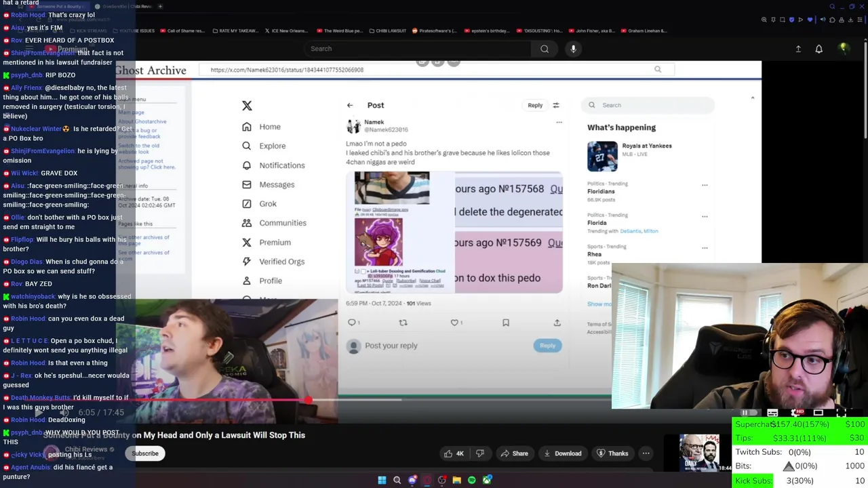868x488 pixels.
Task: Open new browser tab plus button
Action: [160, 6]
